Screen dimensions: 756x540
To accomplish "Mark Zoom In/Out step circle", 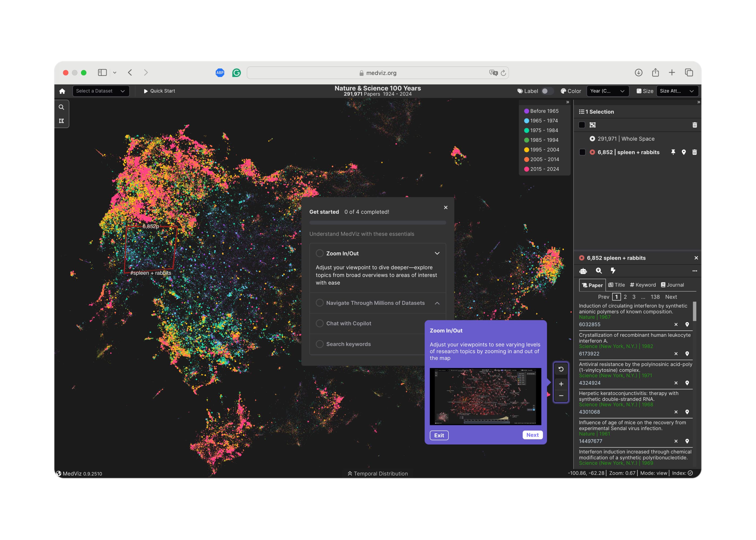I will pos(319,253).
